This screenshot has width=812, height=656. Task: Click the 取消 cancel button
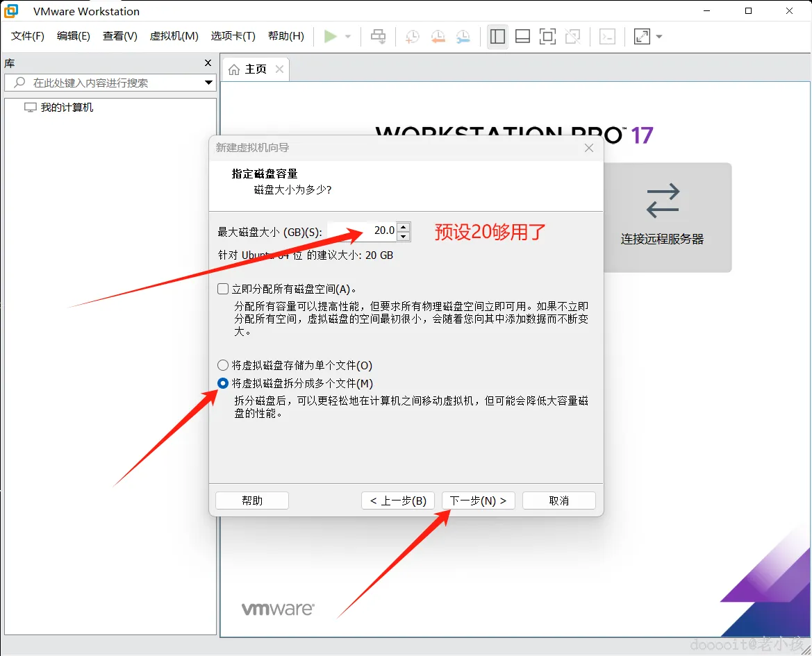[558, 501]
